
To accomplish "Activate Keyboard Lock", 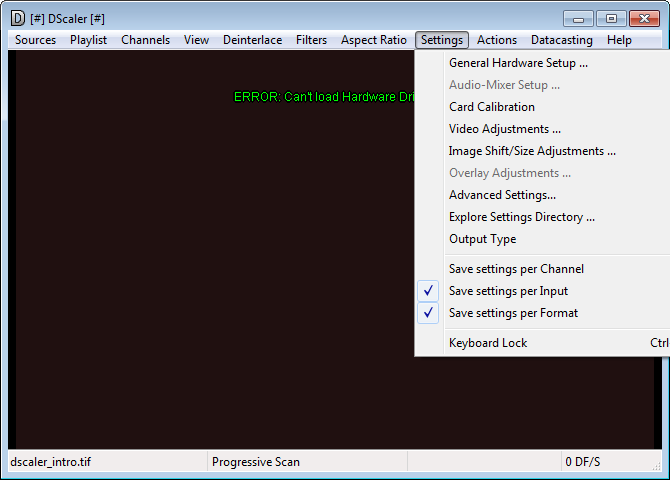I will point(542,343).
